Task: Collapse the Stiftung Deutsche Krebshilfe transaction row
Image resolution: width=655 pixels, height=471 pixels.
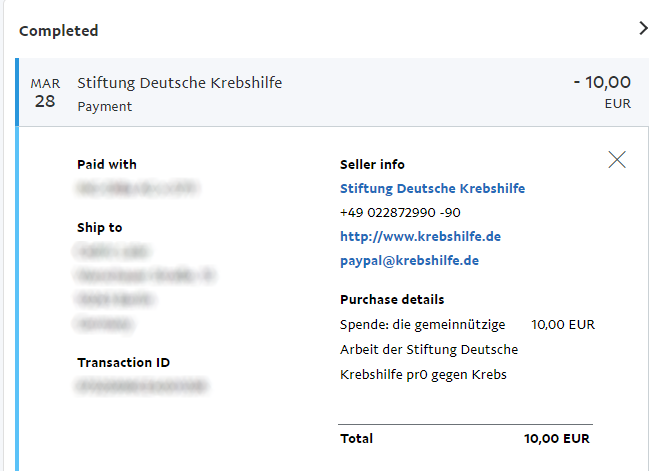Action: point(332,92)
